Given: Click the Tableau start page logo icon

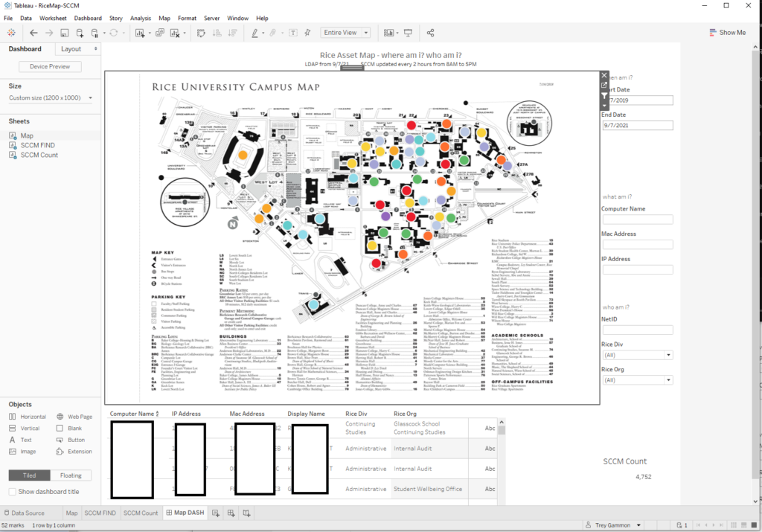Looking at the screenshot, I should [11, 33].
